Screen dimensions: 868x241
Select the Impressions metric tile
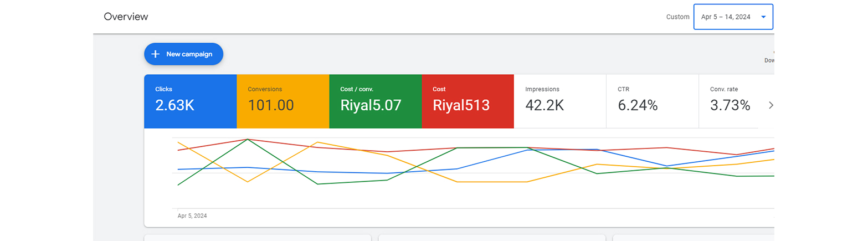(x=560, y=101)
